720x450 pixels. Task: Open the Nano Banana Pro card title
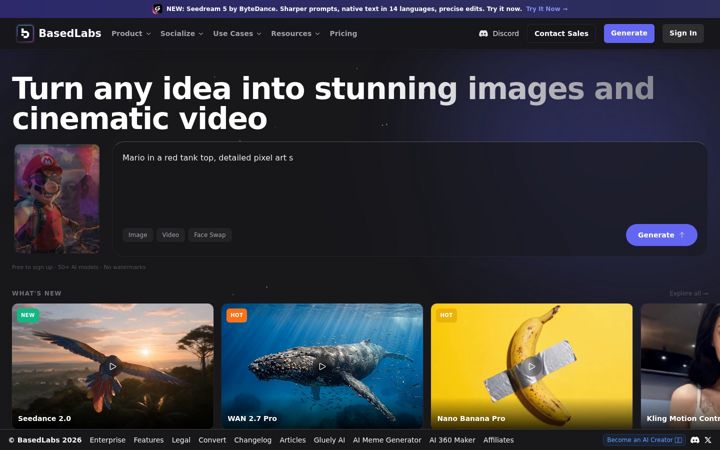coord(471,418)
